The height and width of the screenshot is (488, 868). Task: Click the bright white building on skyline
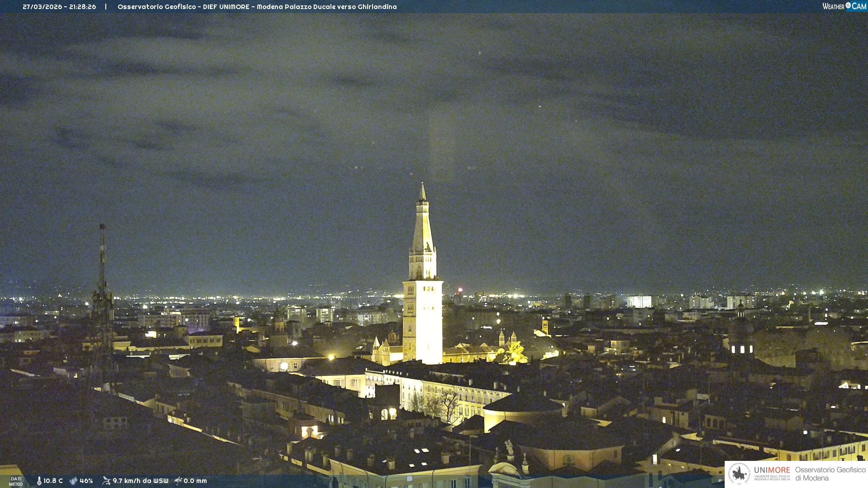[x=639, y=301]
